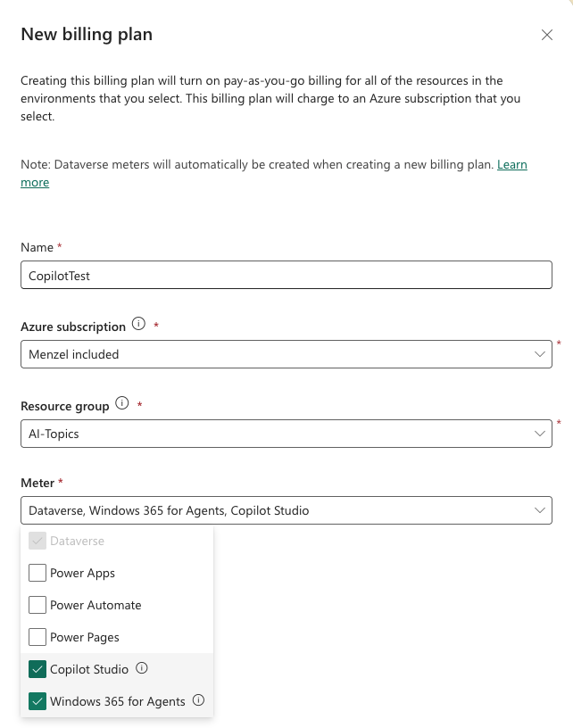This screenshot has height=728, width=573.
Task: Uncheck the Copilot Studio checkbox
Action: point(37,669)
